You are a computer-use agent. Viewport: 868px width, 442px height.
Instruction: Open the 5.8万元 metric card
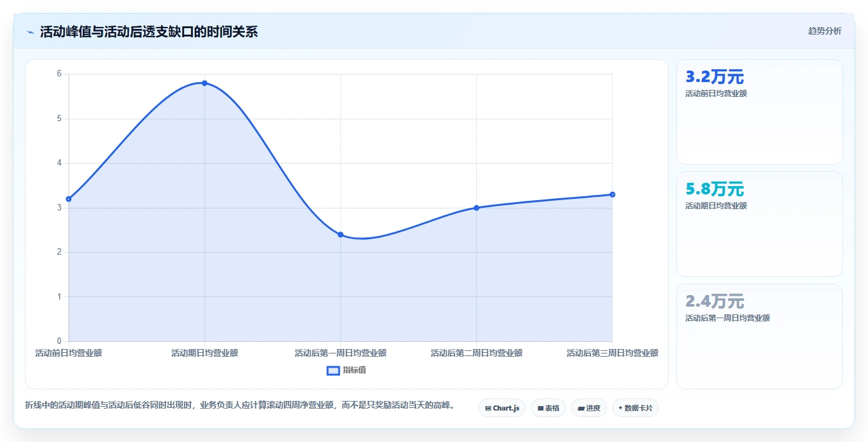click(x=759, y=224)
